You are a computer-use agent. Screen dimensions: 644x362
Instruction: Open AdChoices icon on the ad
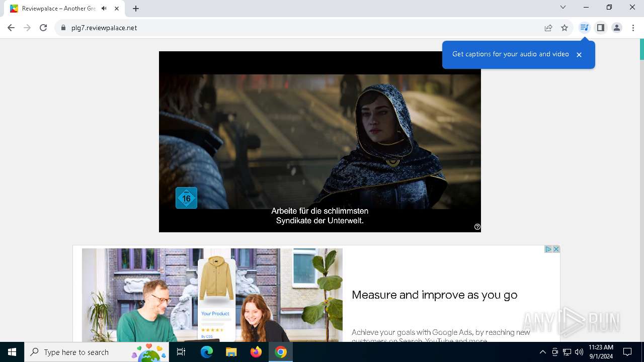tap(548, 249)
